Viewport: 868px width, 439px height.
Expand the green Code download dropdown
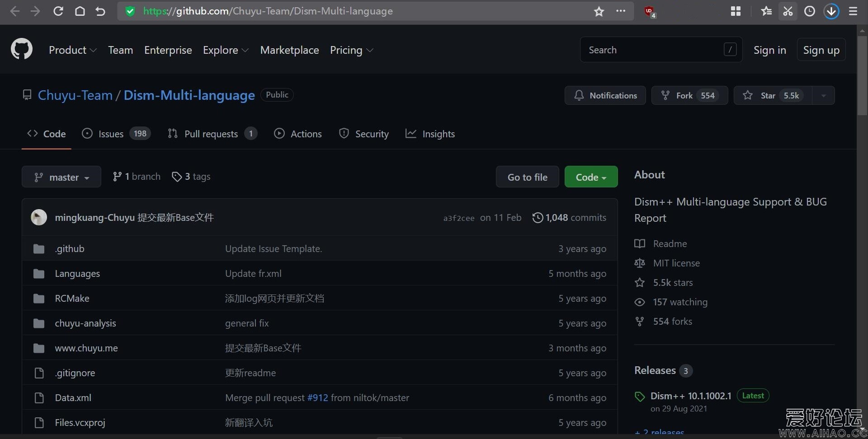[x=590, y=177]
